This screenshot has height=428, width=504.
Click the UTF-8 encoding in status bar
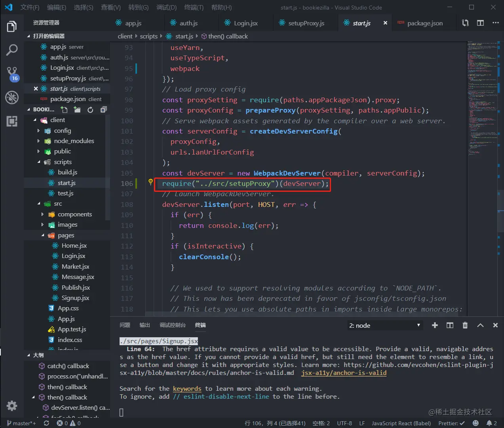click(x=344, y=423)
